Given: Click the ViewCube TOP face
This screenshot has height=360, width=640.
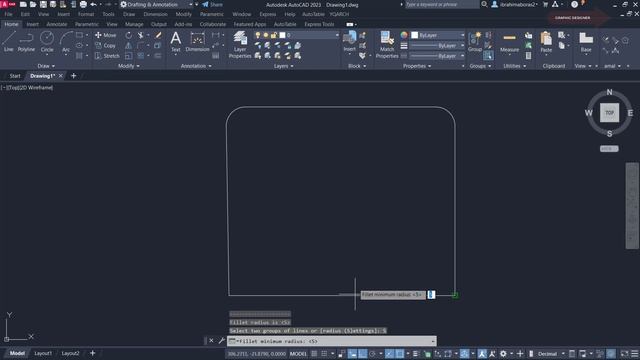Looking at the screenshot, I should (x=609, y=113).
